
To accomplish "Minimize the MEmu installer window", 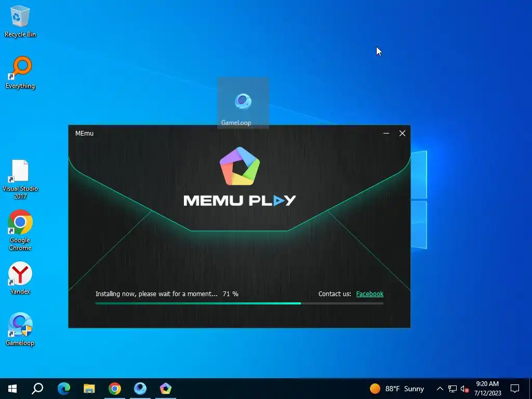I will [386, 134].
